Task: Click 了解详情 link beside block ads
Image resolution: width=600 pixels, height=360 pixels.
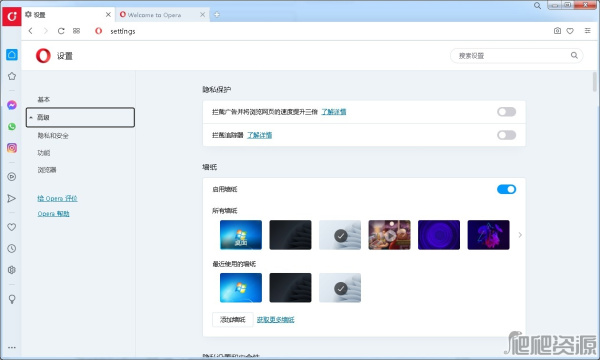Action: point(334,112)
